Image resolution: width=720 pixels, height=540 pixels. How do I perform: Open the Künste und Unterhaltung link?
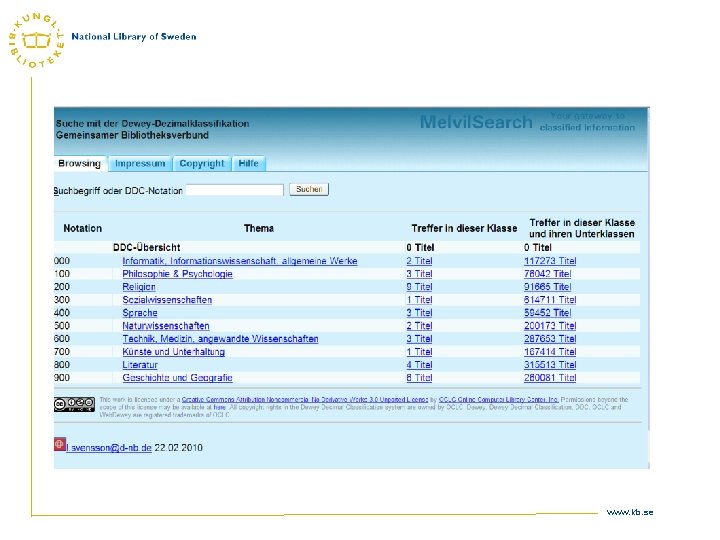[x=174, y=352]
